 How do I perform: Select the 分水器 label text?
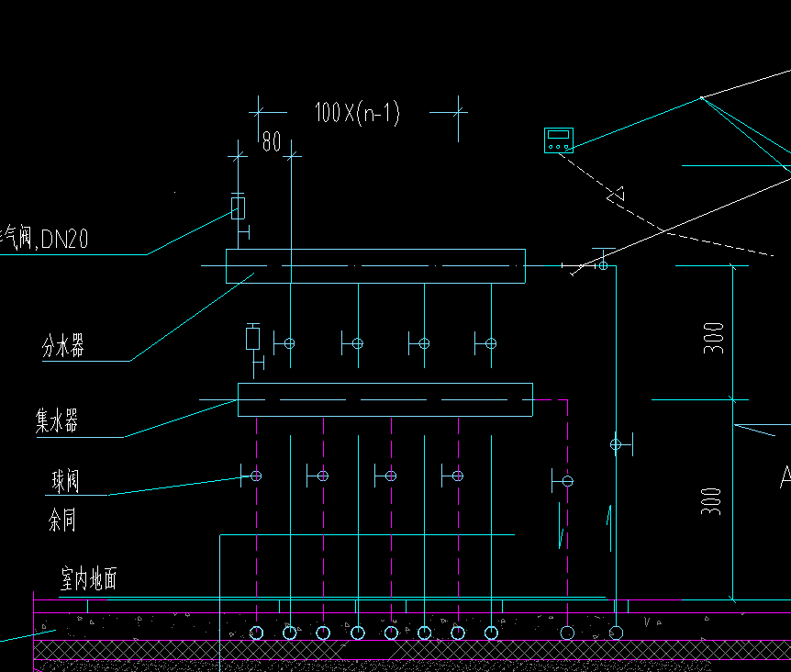click(63, 346)
